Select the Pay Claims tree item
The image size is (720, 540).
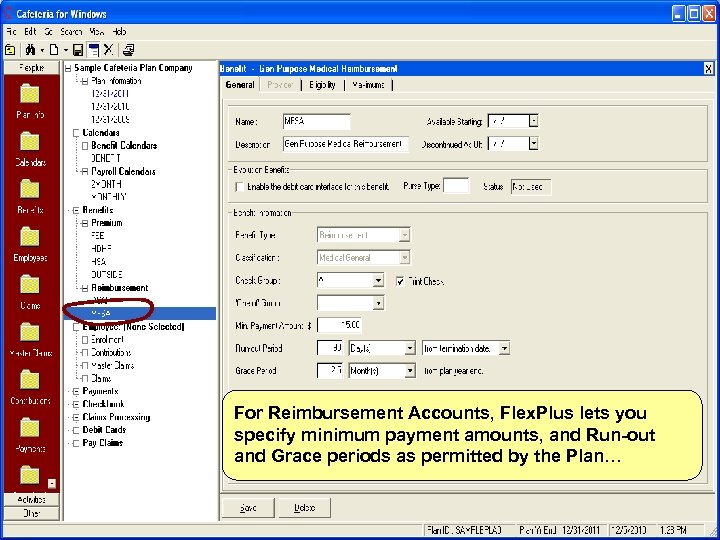point(102,443)
